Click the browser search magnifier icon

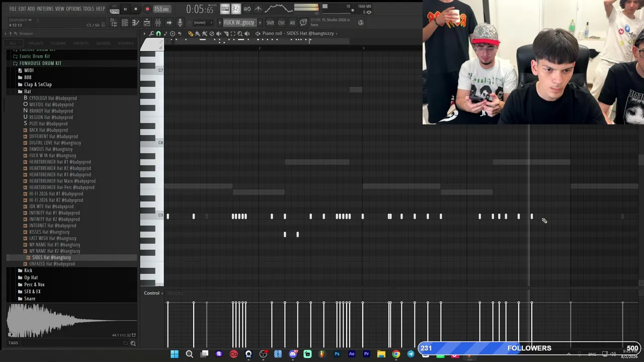[133, 343]
